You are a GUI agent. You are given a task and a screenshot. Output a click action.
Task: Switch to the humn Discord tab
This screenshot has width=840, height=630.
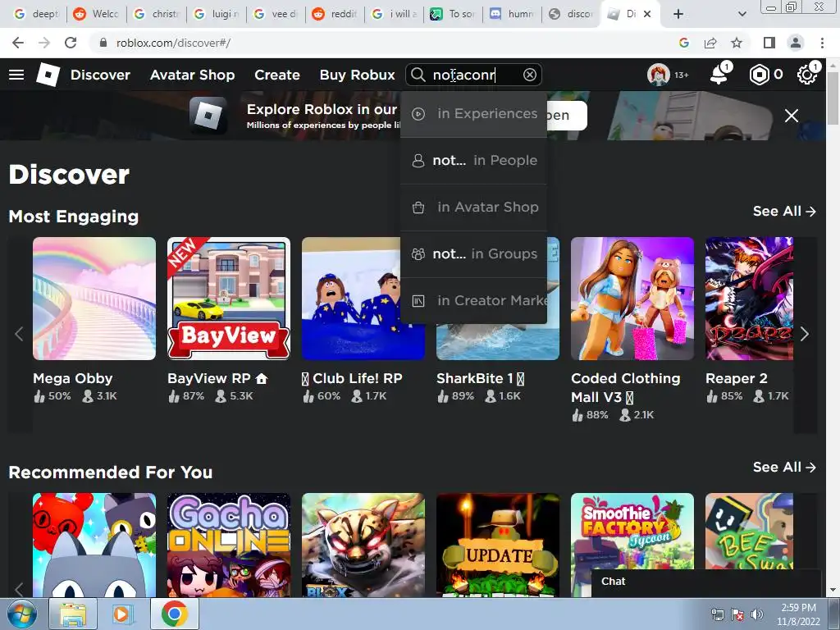click(x=512, y=14)
